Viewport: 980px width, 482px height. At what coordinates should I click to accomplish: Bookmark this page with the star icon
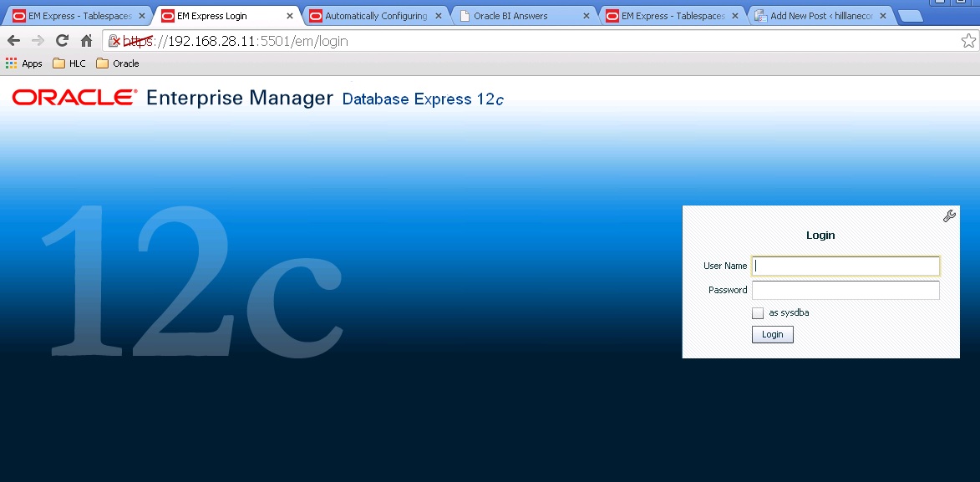pos(968,41)
